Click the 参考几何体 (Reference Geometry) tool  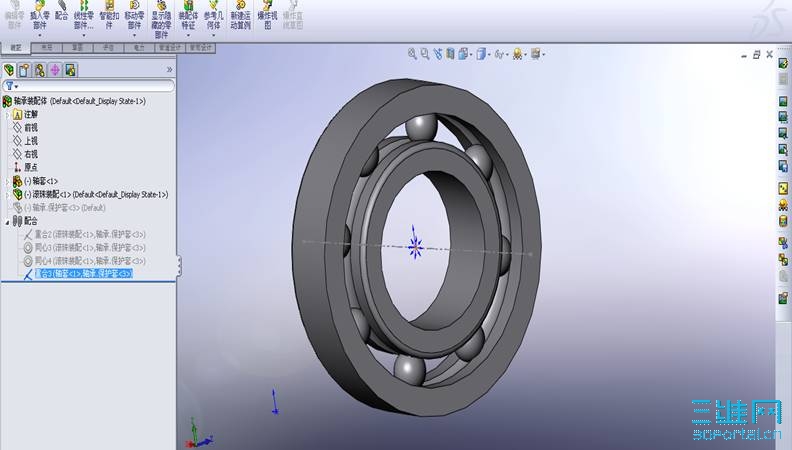pos(214,15)
